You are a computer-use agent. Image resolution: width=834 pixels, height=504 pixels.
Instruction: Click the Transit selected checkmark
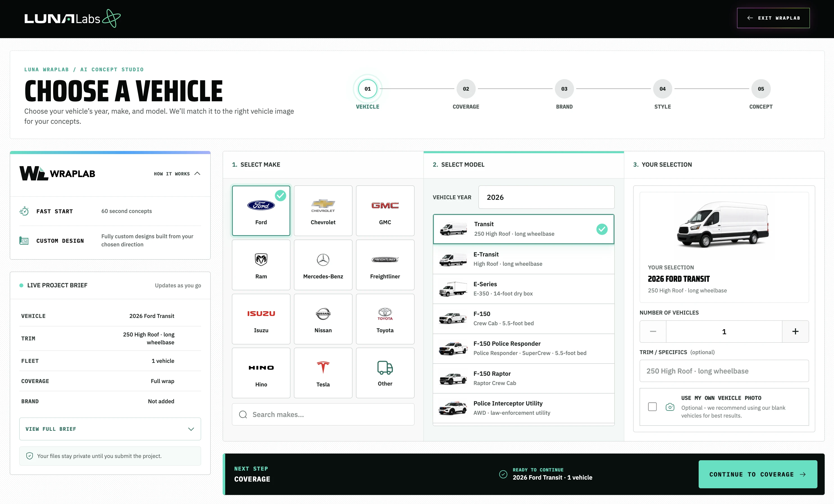click(x=602, y=229)
